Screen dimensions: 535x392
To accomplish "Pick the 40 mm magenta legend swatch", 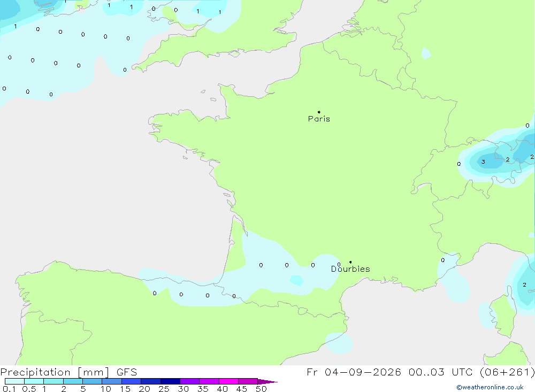I will click(228, 381).
